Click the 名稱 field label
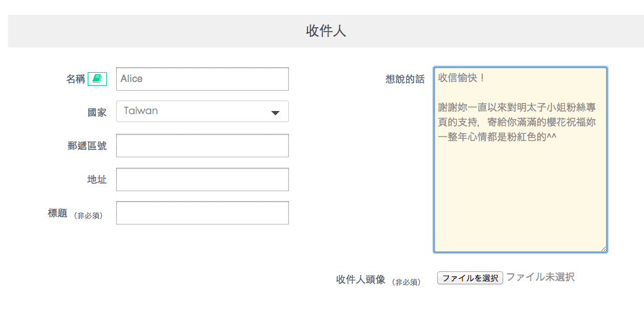Screen dimensions: 644x309 75,79
